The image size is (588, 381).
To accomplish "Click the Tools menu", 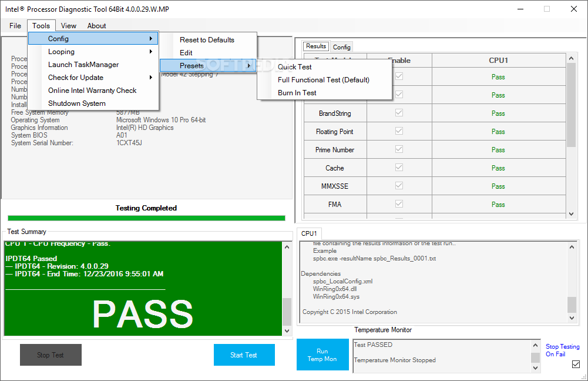I will 41,25.
